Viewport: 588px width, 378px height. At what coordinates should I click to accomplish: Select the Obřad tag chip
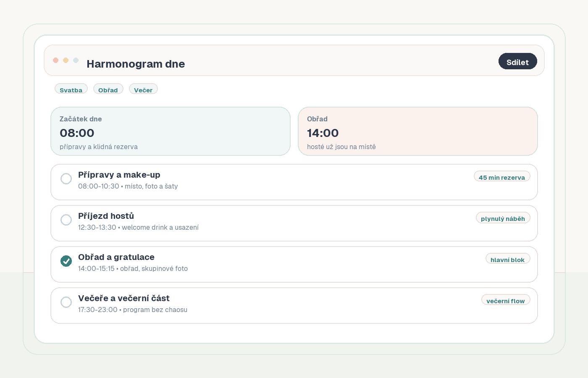[108, 89]
